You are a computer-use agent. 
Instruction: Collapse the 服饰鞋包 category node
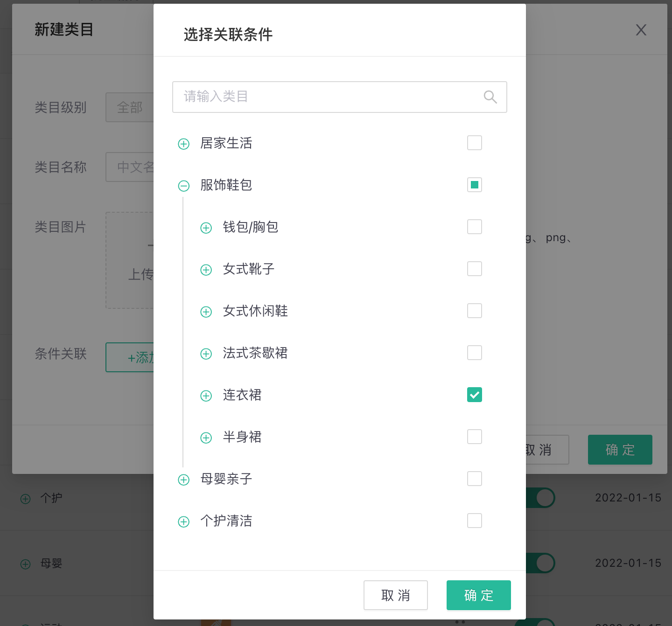(x=184, y=186)
